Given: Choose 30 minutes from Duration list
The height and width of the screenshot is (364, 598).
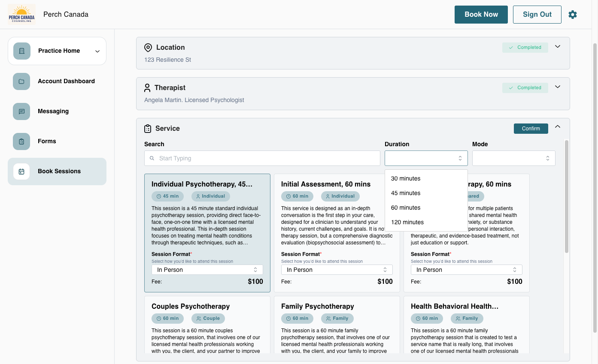Looking at the screenshot, I should [426, 179].
